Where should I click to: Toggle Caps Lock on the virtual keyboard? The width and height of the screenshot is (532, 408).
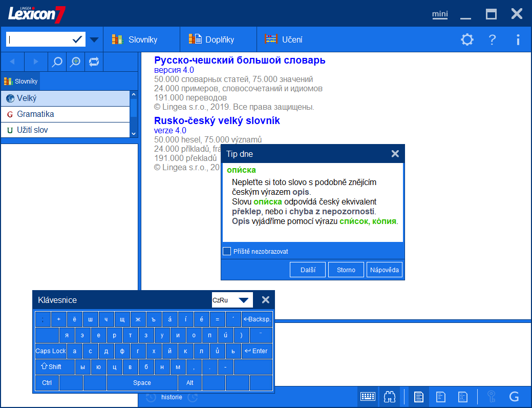(x=50, y=351)
